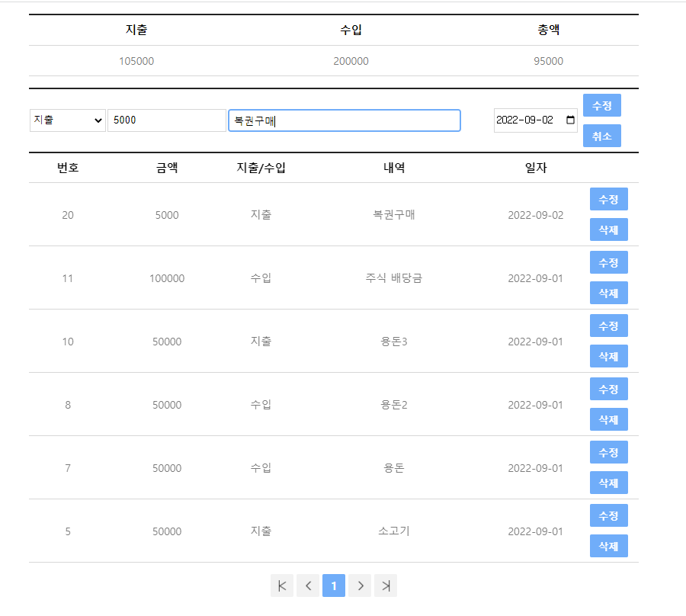
Task: Click the total income value 200000
Action: pos(351,61)
